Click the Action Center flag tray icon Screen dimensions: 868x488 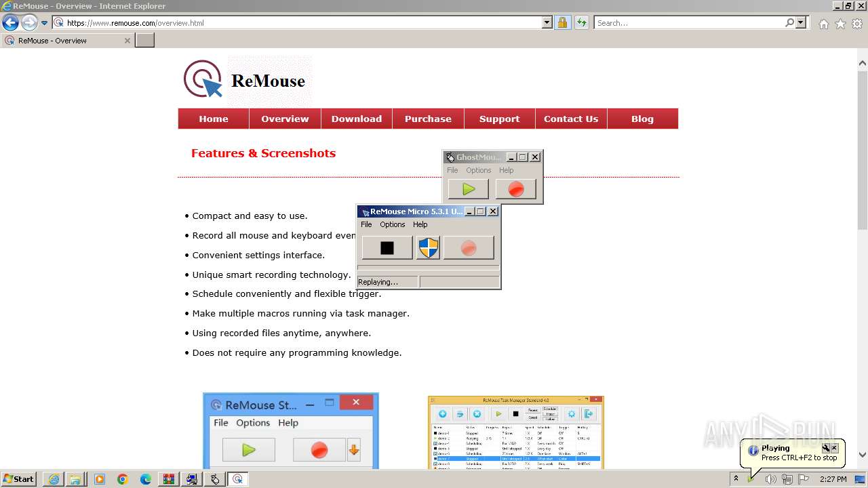click(804, 479)
